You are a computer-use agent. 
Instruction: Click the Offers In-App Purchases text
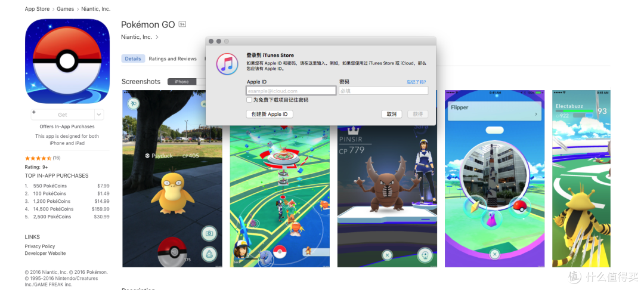pyautogui.click(x=67, y=127)
